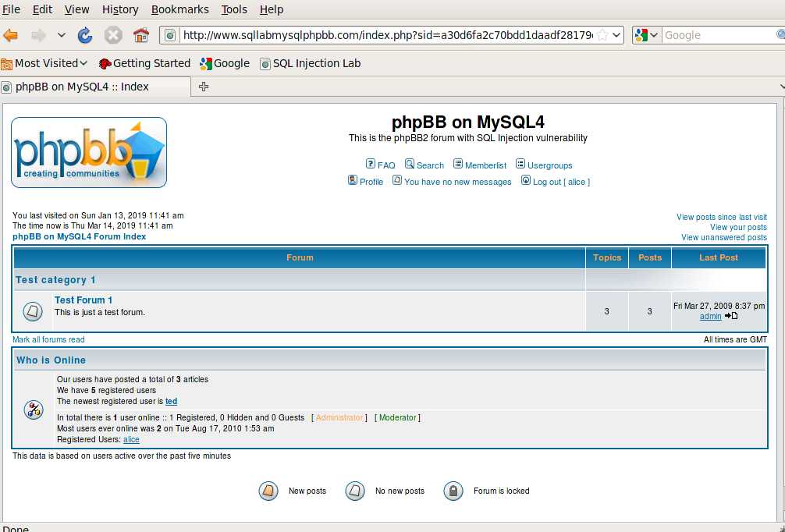785x532 pixels.
Task: Open the Usergroups link
Action: [549, 165]
